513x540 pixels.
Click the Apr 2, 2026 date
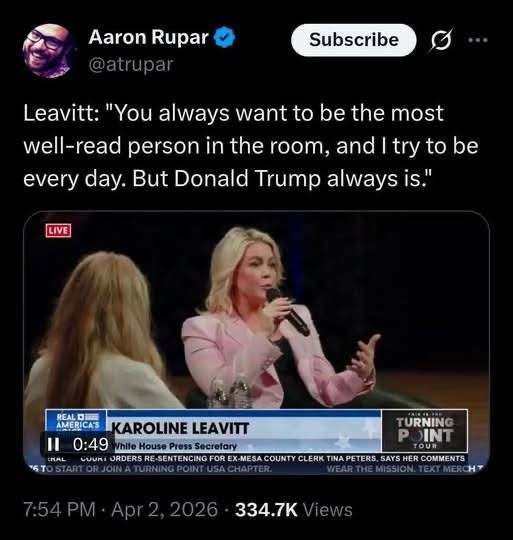point(164,509)
